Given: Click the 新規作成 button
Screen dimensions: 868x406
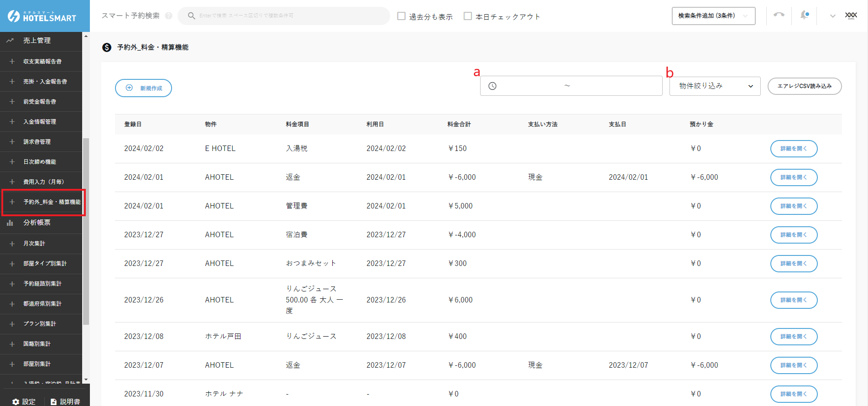Looking at the screenshot, I should pyautogui.click(x=143, y=88).
